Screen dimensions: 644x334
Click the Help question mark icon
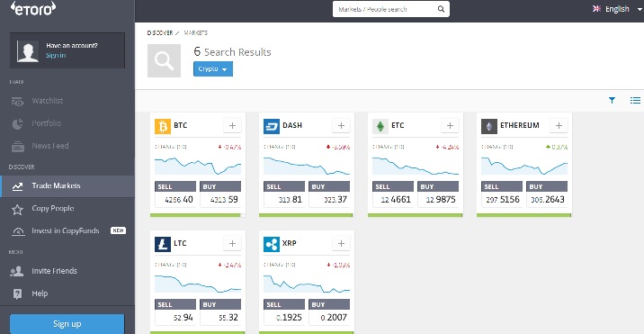point(17,294)
